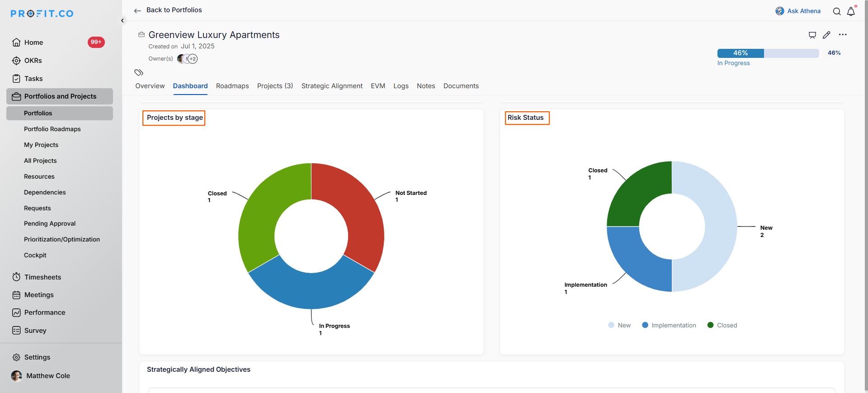The width and height of the screenshot is (868, 393).
Task: Toggle the Implementation legend item
Action: (x=669, y=325)
